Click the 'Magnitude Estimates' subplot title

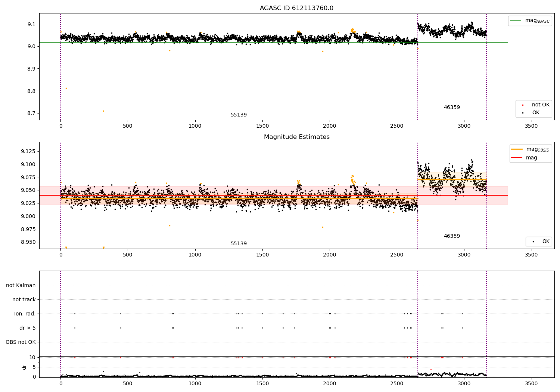[296, 137]
